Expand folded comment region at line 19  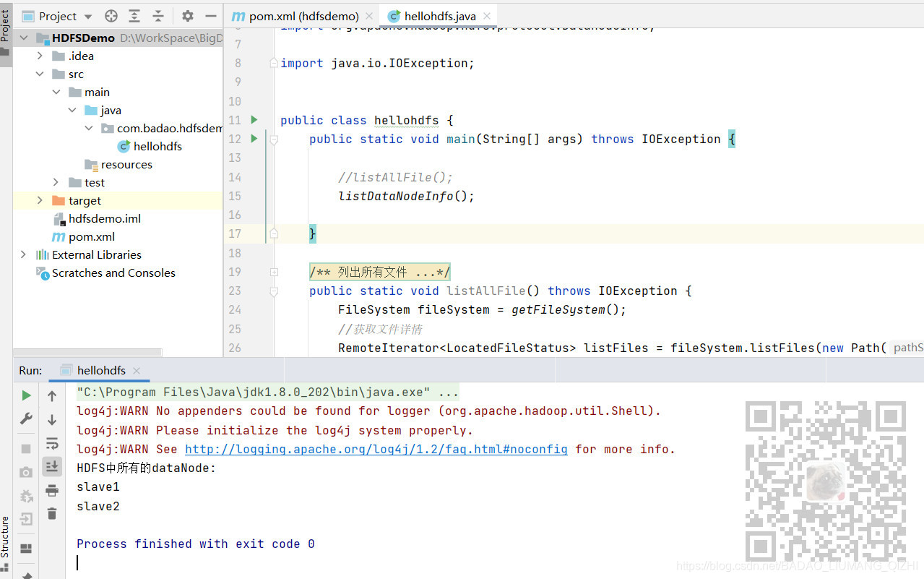pos(379,271)
